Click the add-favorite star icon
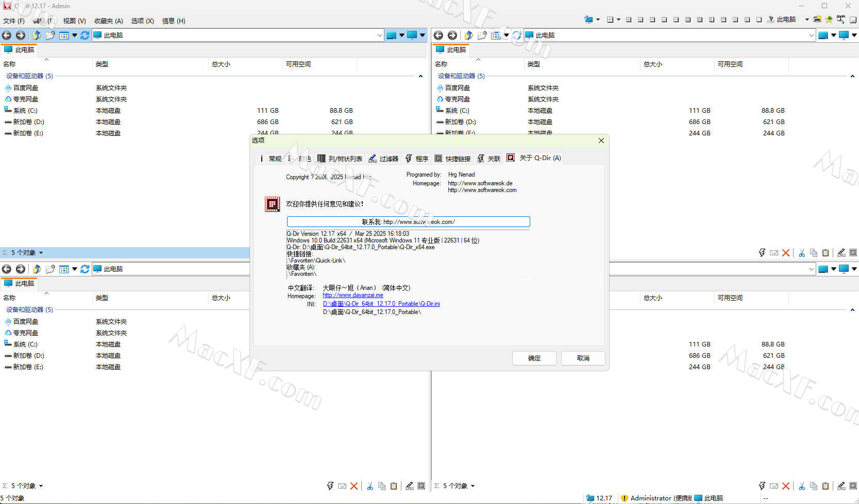 (829, 20)
